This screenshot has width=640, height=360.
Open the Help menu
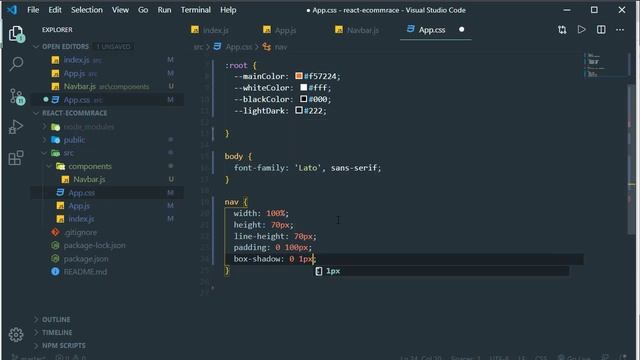(x=228, y=10)
